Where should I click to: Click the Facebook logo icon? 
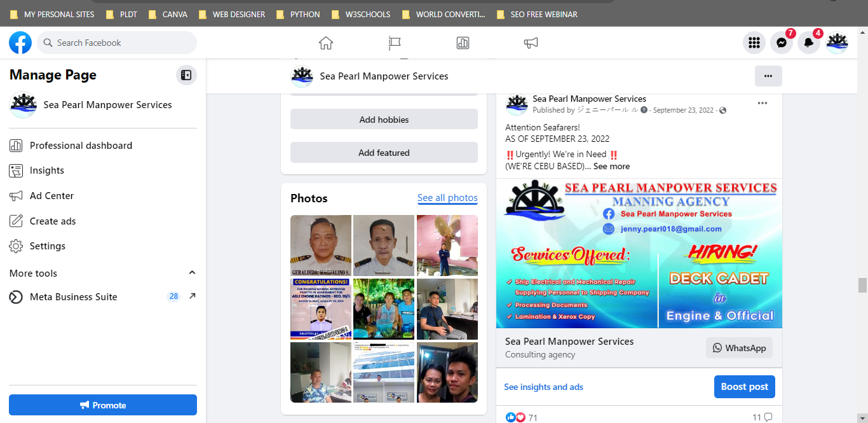click(20, 43)
